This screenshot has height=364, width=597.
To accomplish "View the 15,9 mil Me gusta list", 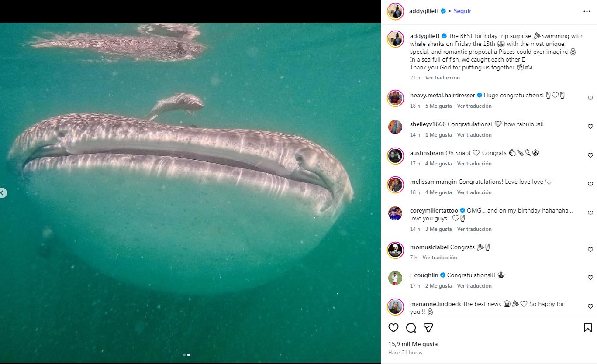I will tap(413, 344).
